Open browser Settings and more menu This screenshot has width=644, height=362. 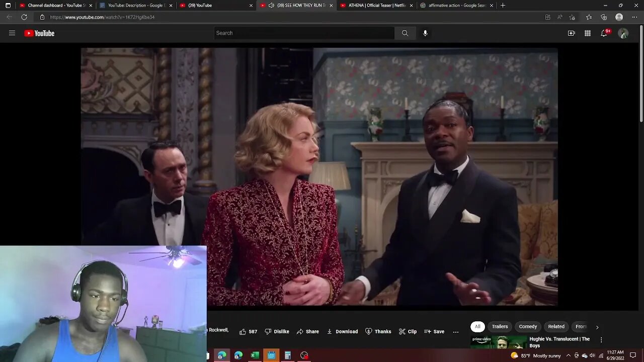(x=634, y=17)
